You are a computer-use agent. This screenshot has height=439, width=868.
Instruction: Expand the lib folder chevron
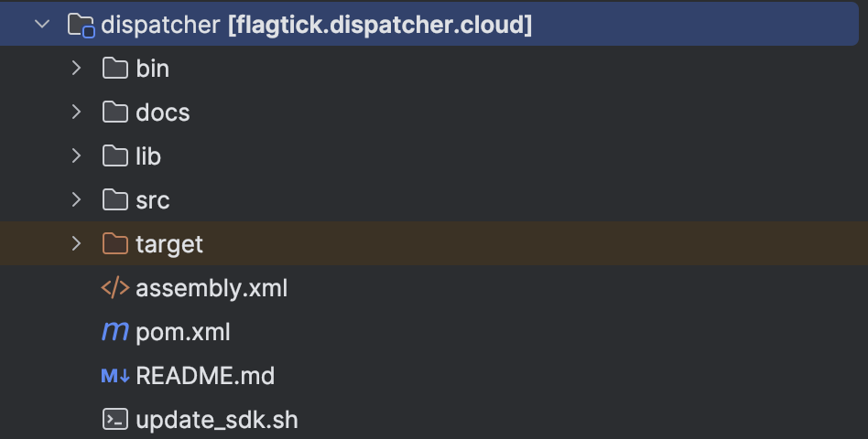pyautogui.click(x=77, y=156)
